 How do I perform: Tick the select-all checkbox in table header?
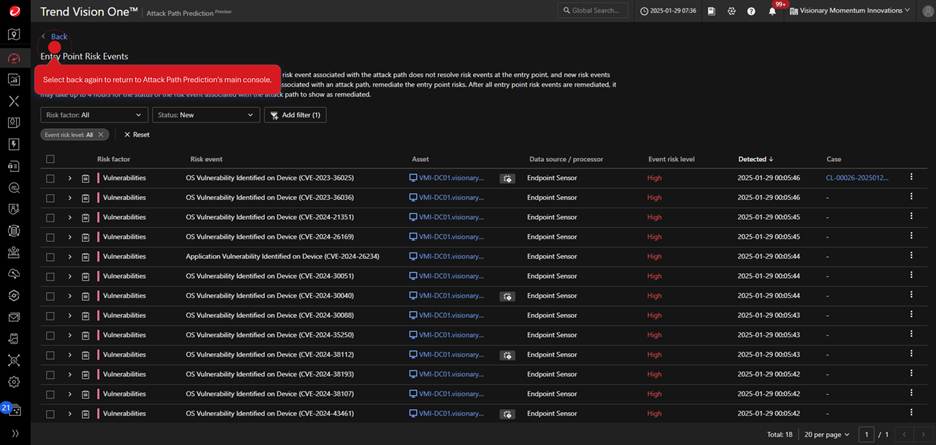50,159
